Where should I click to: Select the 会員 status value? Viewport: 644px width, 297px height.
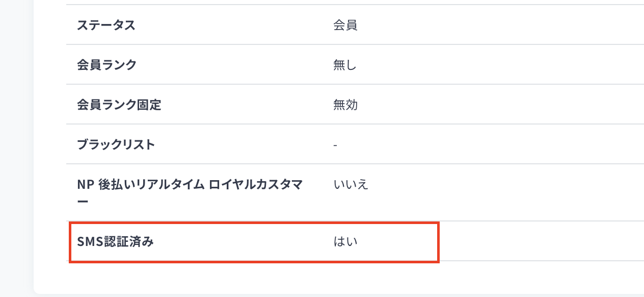(x=345, y=25)
